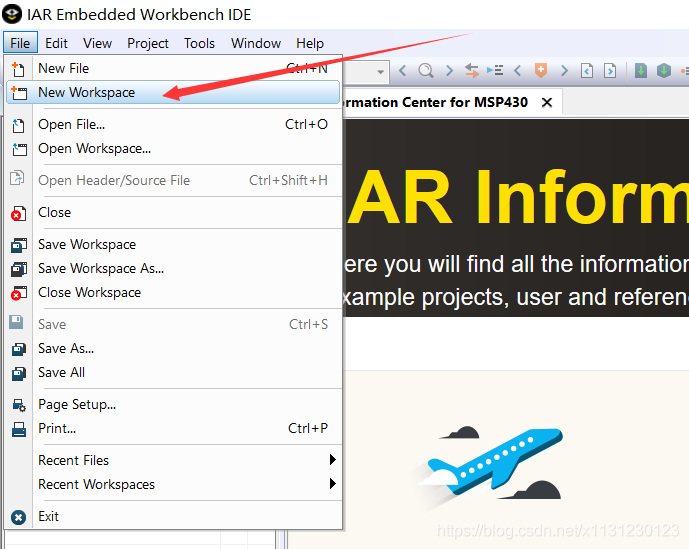Viewport: 689px width, 549px height.
Task: Go to the previous bookmark
Action: (x=518, y=70)
